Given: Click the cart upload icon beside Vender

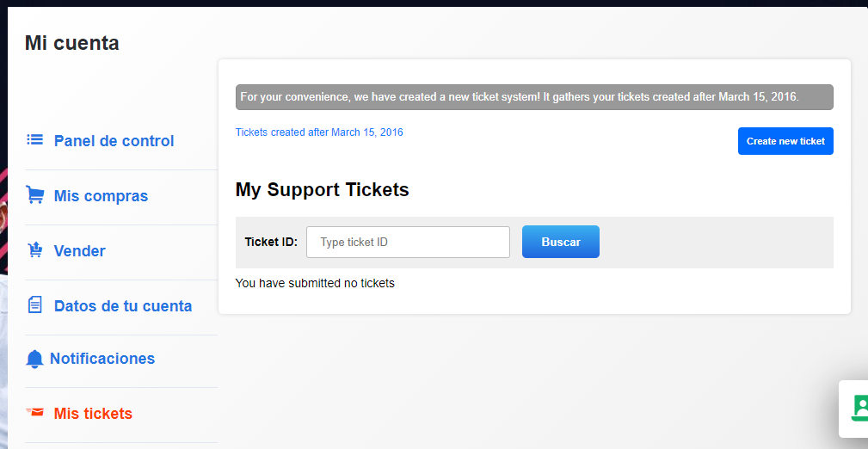Looking at the screenshot, I should tap(35, 249).
